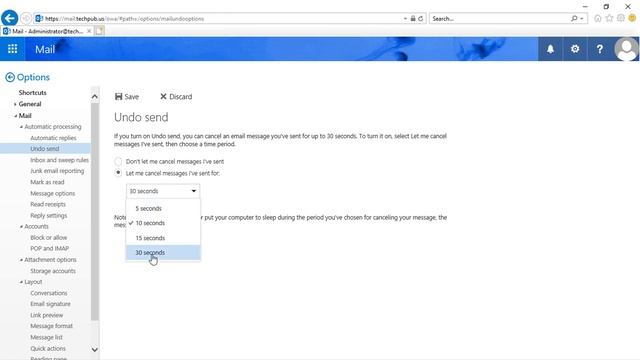This screenshot has height=360, width=640.
Task: Open the browser tools gear icon
Action: coord(621,18)
